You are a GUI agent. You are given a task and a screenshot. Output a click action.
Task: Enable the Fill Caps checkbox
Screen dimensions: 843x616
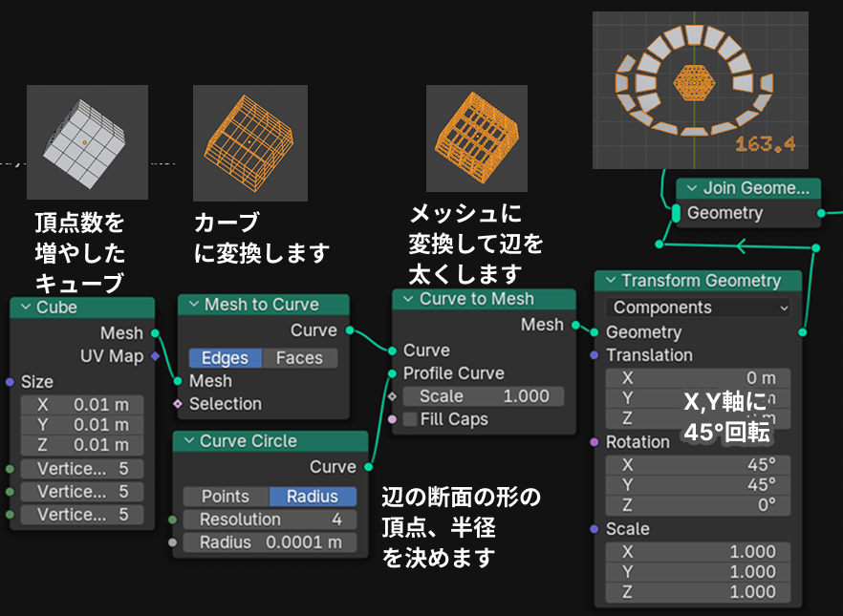(x=410, y=419)
